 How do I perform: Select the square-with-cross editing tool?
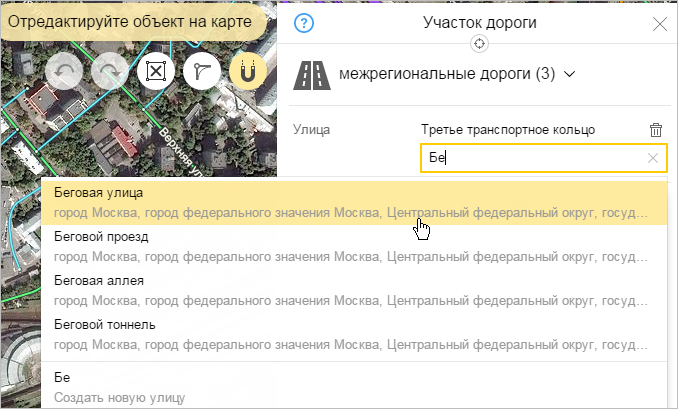(x=156, y=72)
